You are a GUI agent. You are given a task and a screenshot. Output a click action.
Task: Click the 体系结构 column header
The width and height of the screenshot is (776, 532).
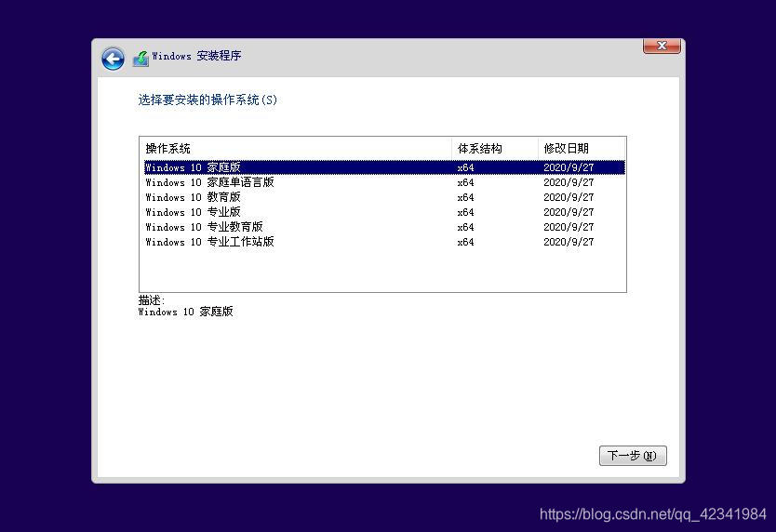click(x=495, y=149)
